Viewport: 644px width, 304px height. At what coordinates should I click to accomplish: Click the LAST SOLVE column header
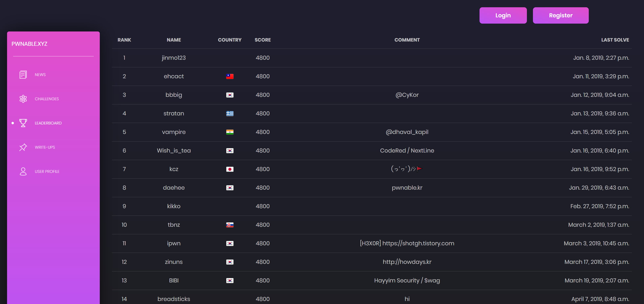(x=615, y=40)
